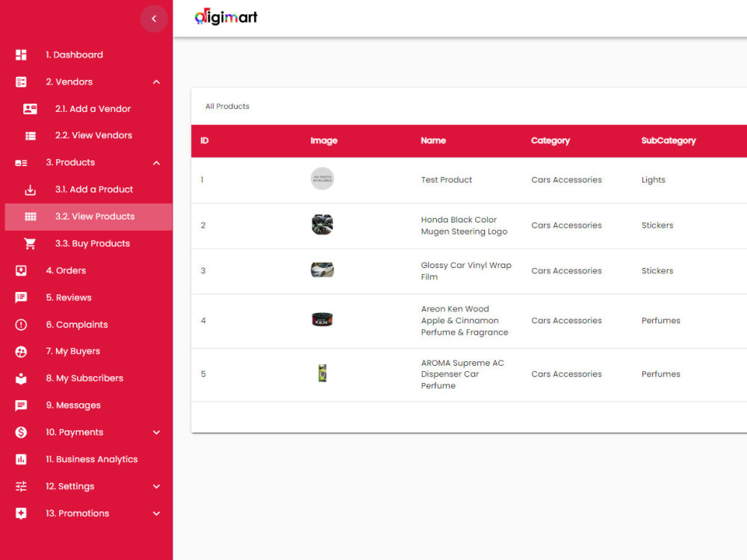This screenshot has width=747, height=560.
Task: Click the View Products grid icon
Action: tap(31, 217)
